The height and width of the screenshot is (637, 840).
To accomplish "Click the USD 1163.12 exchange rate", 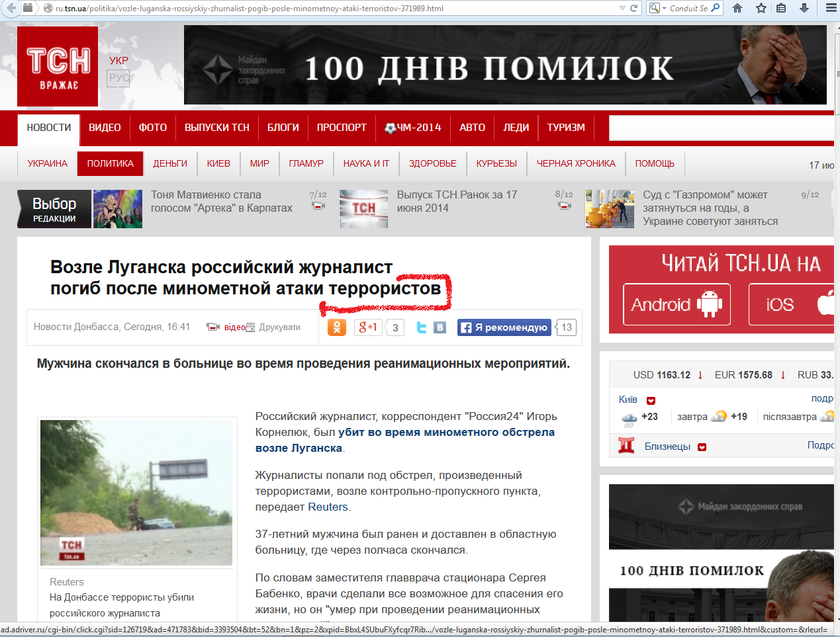I will (x=662, y=375).
